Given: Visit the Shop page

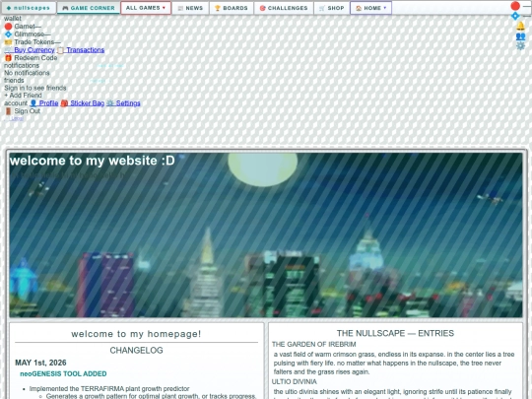Looking at the screenshot, I should 331,8.
